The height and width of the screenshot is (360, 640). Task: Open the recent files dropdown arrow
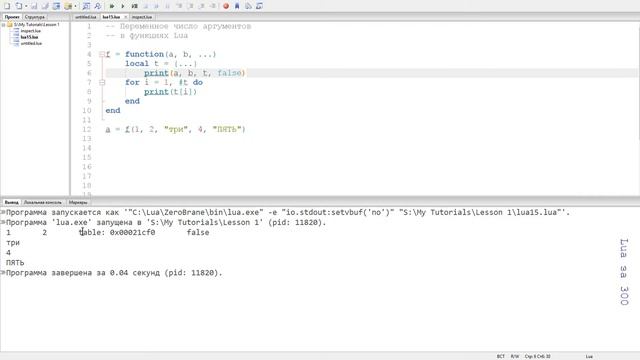pos(26,6)
